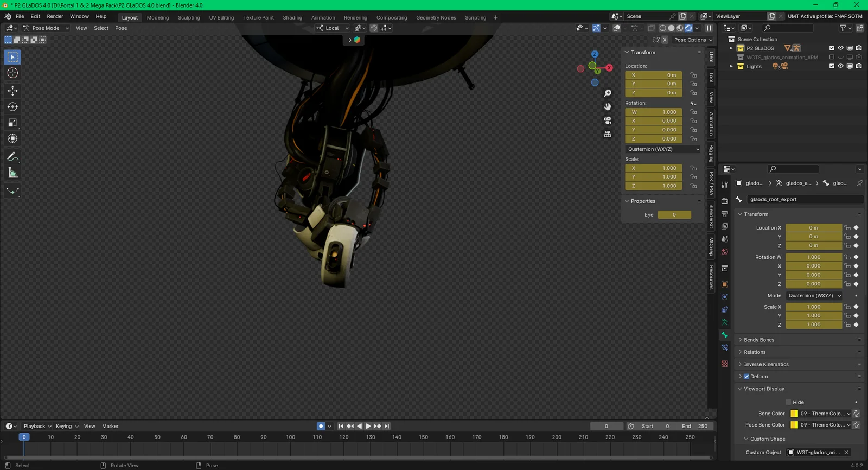Image resolution: width=868 pixels, height=470 pixels.
Task: Click the yellow Bone Color swatch
Action: pyautogui.click(x=794, y=414)
